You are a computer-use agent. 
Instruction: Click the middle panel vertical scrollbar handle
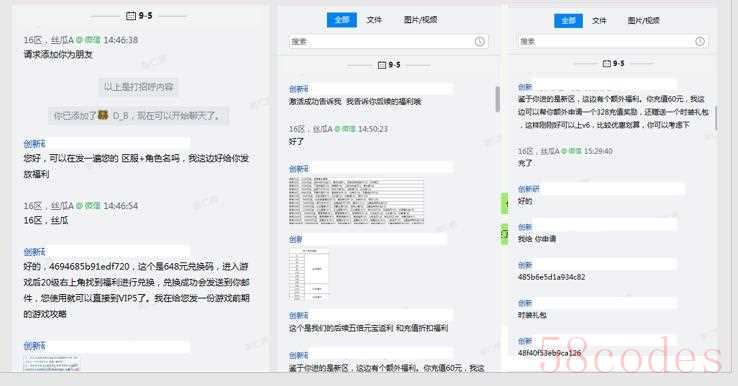tap(498, 99)
